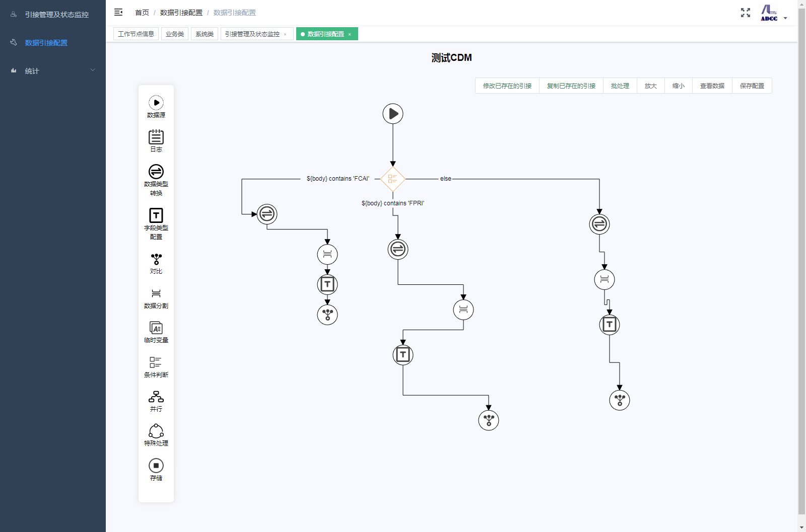Choose the 存储 storage icon
The width and height of the screenshot is (806, 532).
point(156,466)
